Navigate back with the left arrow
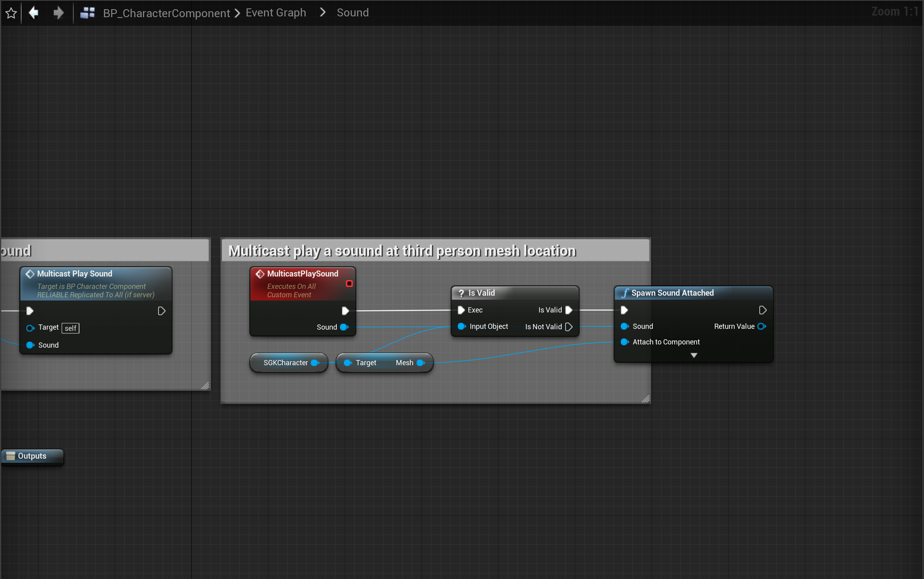Viewport: 924px width, 579px height. coord(34,13)
